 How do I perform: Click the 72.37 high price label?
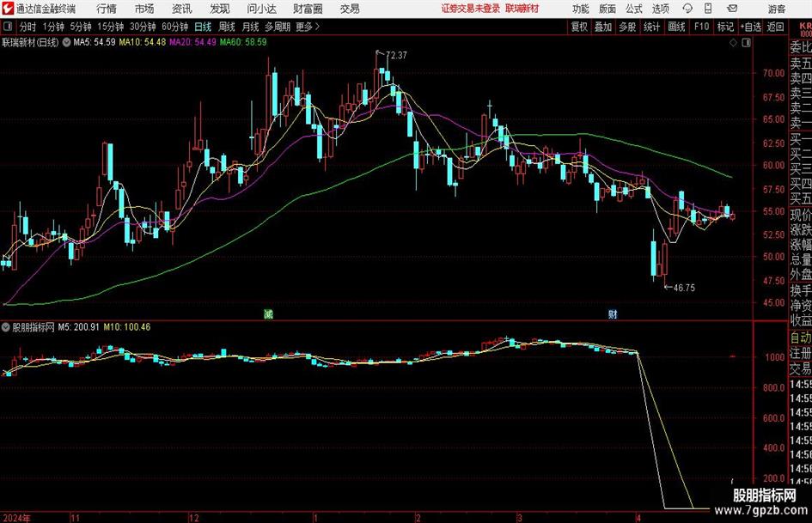(x=396, y=56)
